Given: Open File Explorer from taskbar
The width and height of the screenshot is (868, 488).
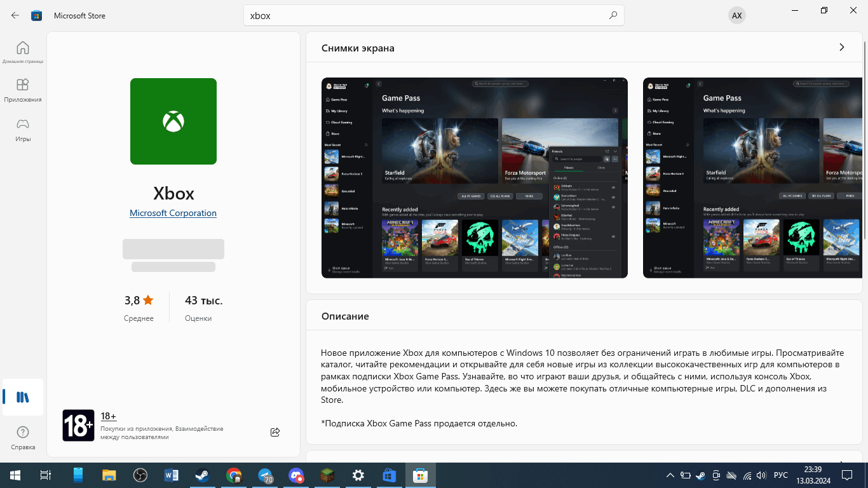Looking at the screenshot, I should pos(109,475).
